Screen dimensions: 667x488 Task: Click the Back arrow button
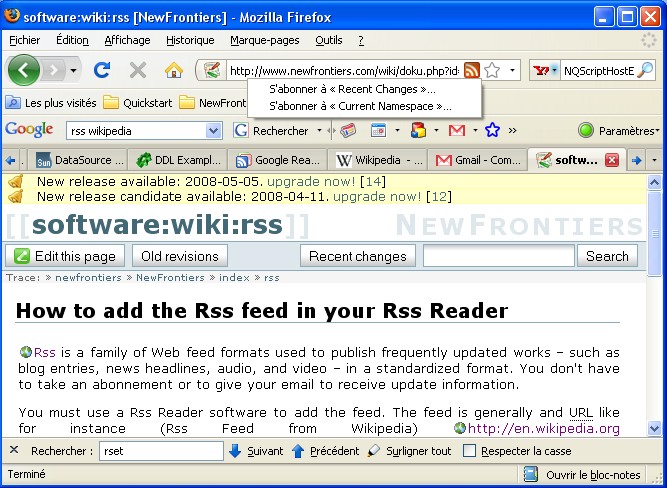pyautogui.click(x=24, y=70)
